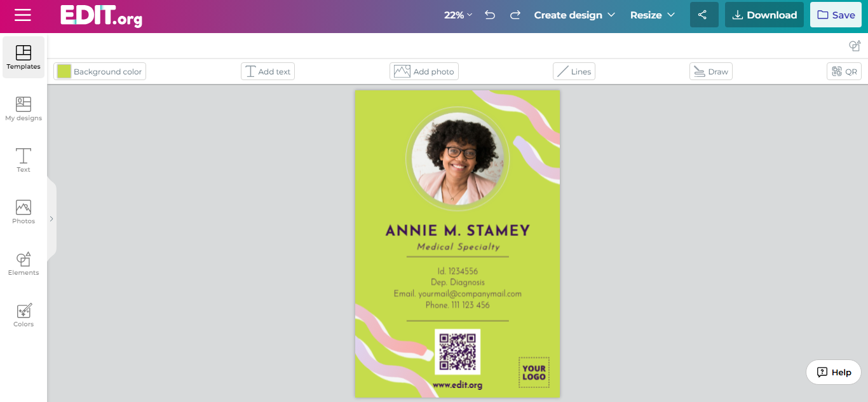Open the Resize dropdown
Image resolution: width=868 pixels, height=402 pixels.
(653, 15)
